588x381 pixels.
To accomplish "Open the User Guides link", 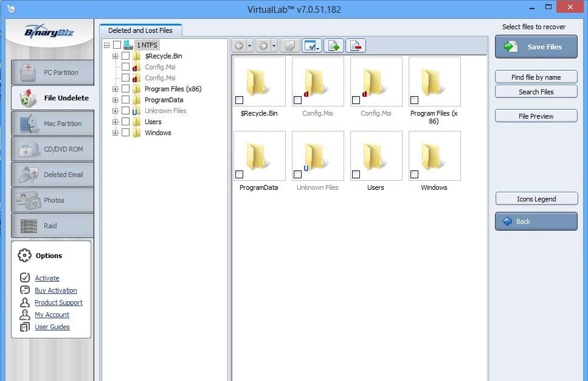I will 52,327.
